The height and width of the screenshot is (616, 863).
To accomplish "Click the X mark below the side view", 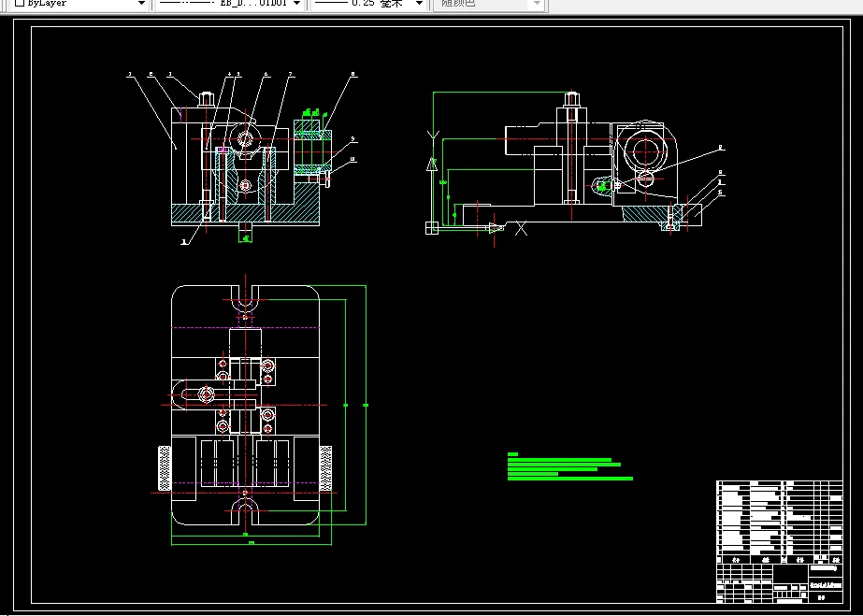I will (x=521, y=227).
